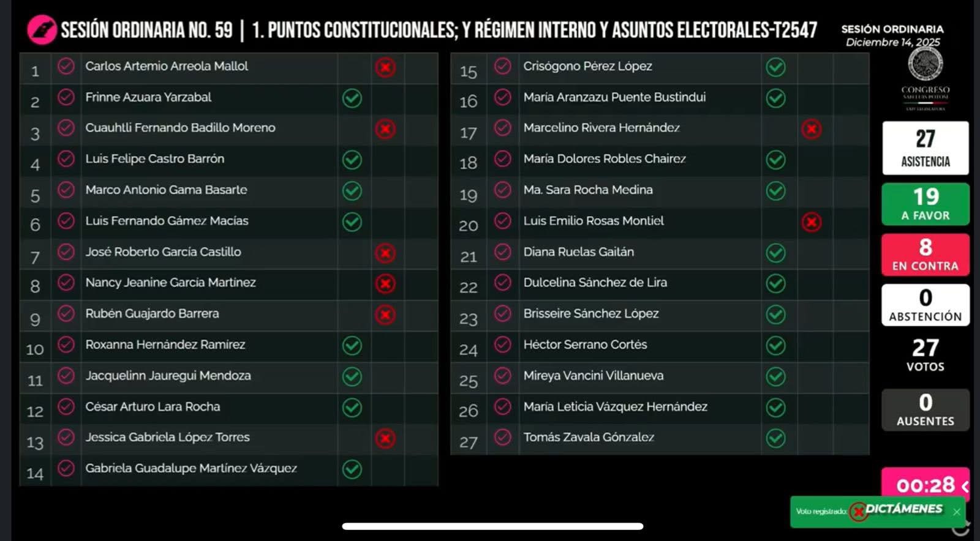Click green check vote for Frinne Azuara
This screenshot has height=541, width=980.
click(x=352, y=98)
